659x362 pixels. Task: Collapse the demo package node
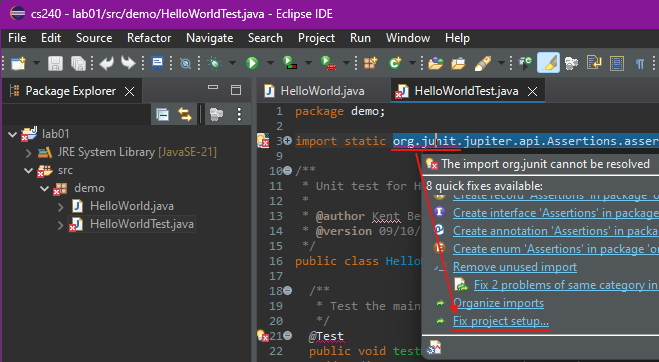pyautogui.click(x=44, y=189)
